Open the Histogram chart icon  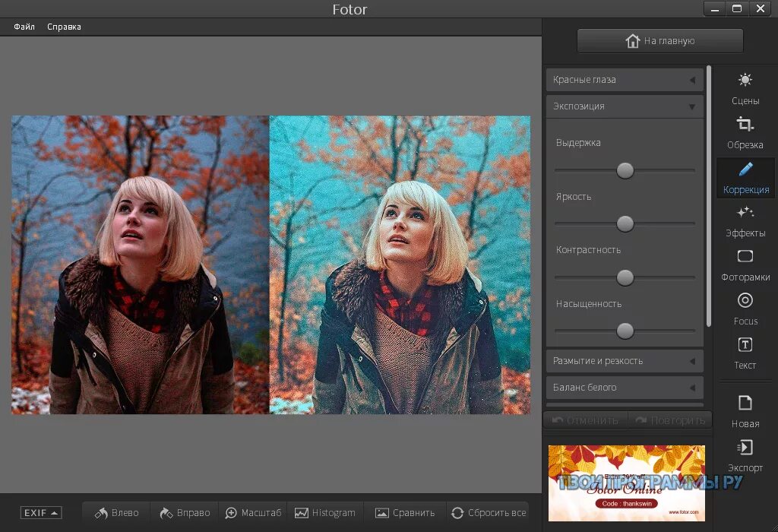(301, 513)
